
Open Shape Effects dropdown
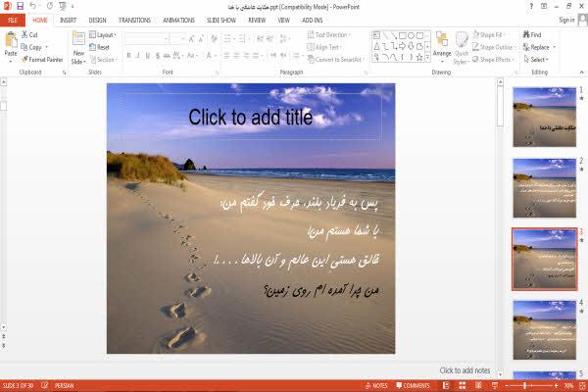click(494, 59)
